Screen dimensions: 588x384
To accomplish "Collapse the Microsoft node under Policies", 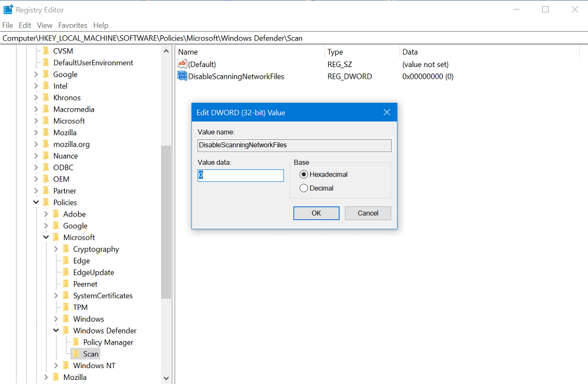I will tap(46, 237).
